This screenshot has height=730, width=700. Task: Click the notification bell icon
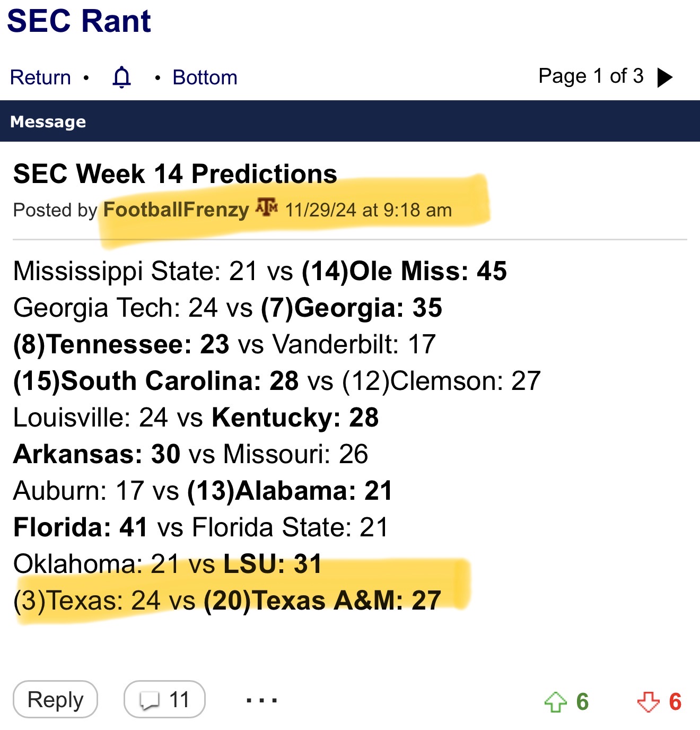pyautogui.click(x=121, y=77)
